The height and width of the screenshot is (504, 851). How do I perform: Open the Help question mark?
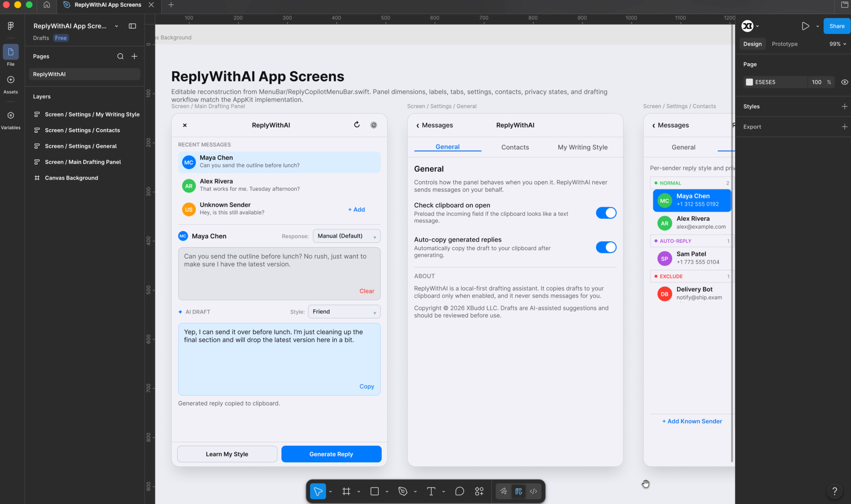[834, 491]
